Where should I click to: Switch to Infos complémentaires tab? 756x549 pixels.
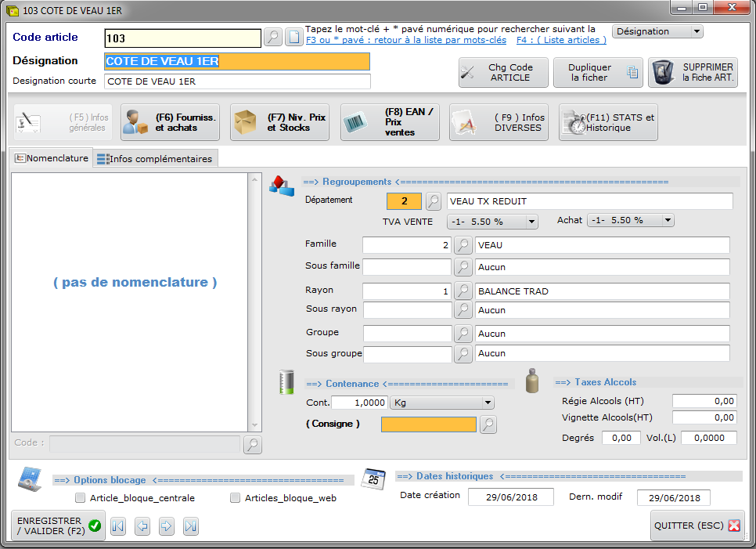coord(154,159)
